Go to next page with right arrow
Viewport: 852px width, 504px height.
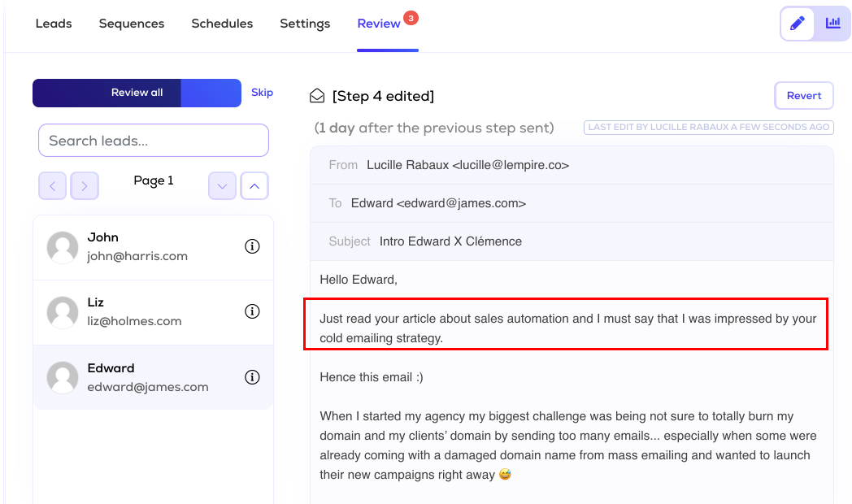point(85,186)
